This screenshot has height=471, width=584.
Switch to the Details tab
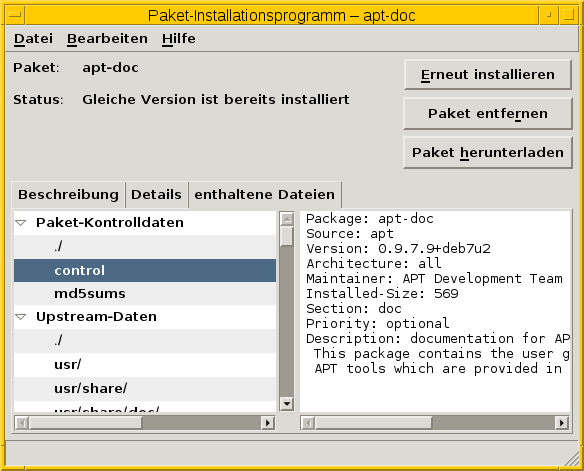tap(156, 195)
